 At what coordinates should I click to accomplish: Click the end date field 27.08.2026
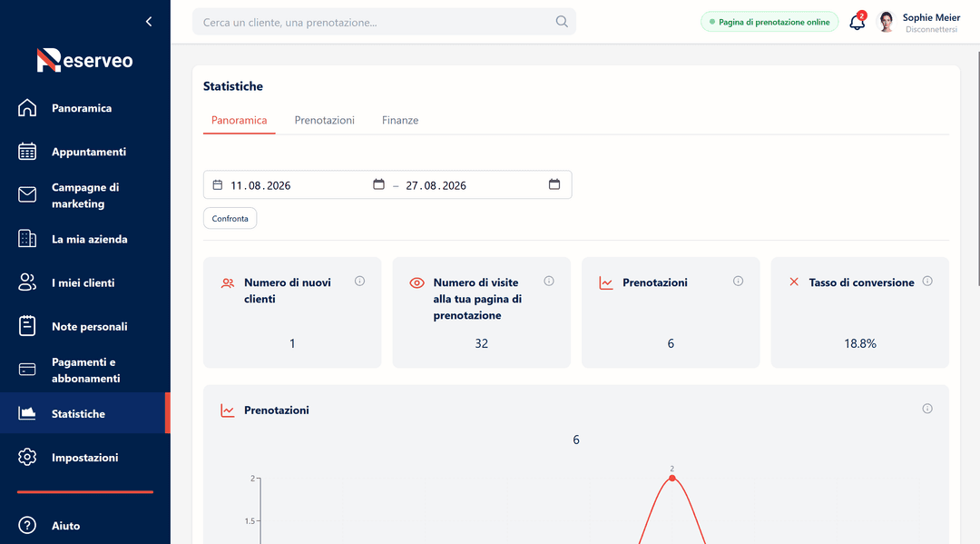pos(436,185)
